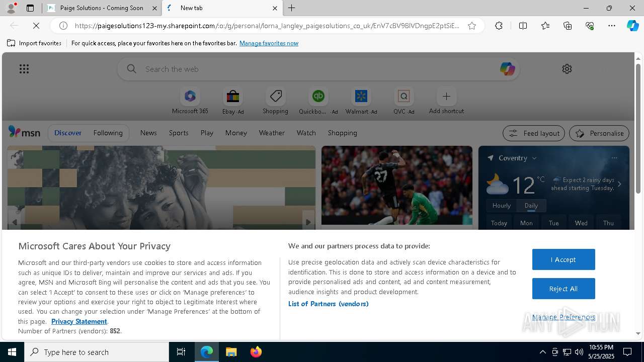Open Manage Preferences link

pyautogui.click(x=563, y=317)
